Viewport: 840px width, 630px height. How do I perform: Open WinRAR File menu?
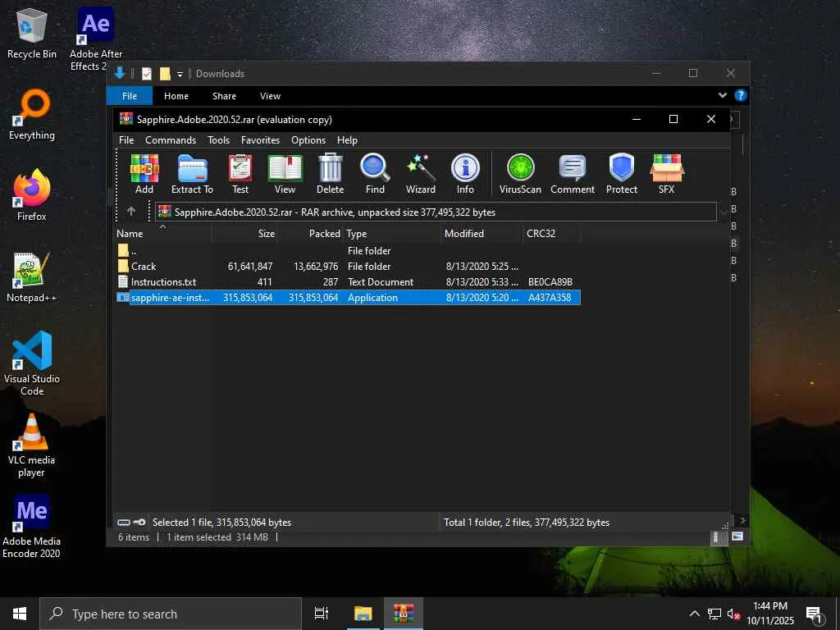pyautogui.click(x=126, y=139)
